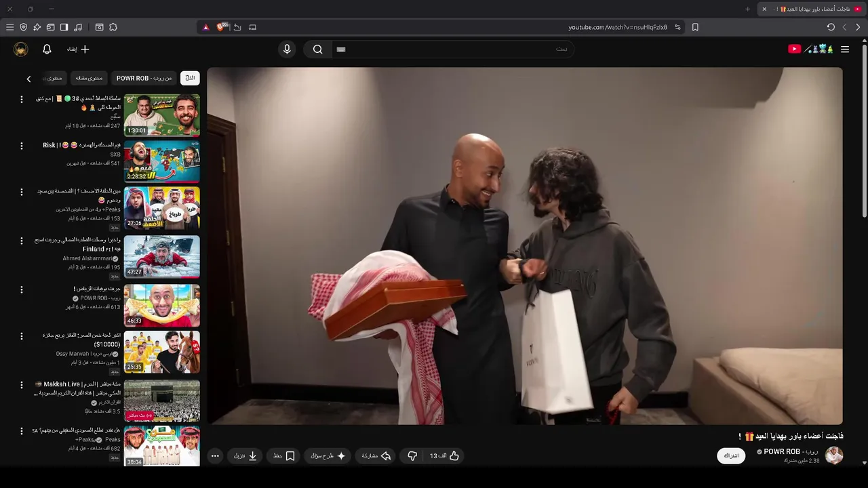The width and height of the screenshot is (868, 488).
Task: Click the Makkah Live video title
Action: click(x=77, y=388)
